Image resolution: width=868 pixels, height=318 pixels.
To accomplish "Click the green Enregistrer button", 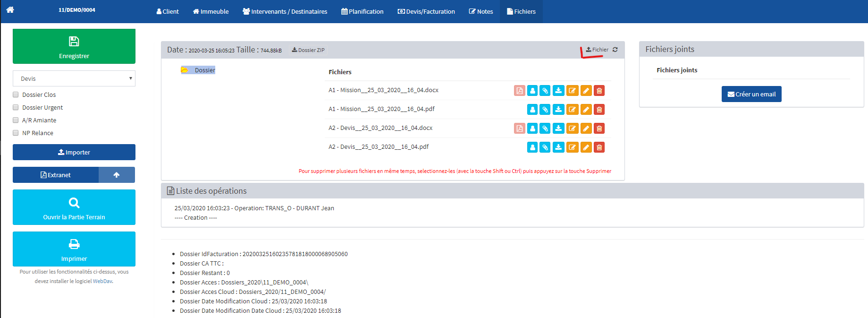I will tap(74, 46).
